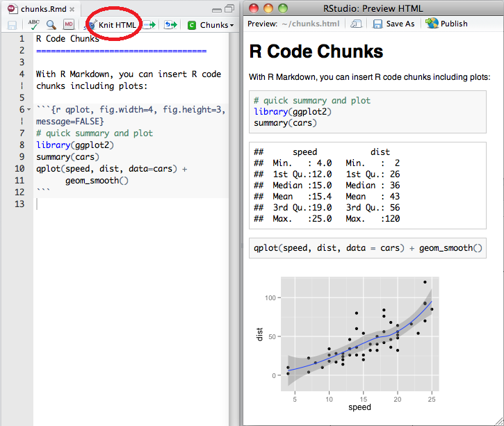Screen dimensions: 504x426
Task: Re-run the previous code region icon
Action: pyautogui.click(x=170, y=24)
